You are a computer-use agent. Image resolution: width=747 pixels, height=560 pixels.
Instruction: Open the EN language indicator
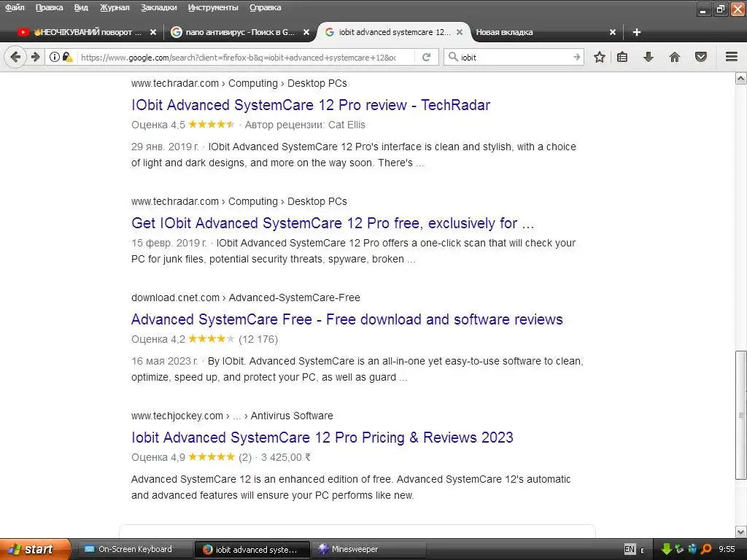pyautogui.click(x=630, y=549)
